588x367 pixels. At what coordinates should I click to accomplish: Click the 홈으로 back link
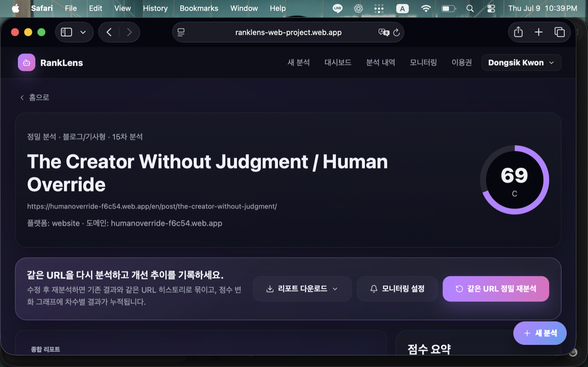coord(34,97)
